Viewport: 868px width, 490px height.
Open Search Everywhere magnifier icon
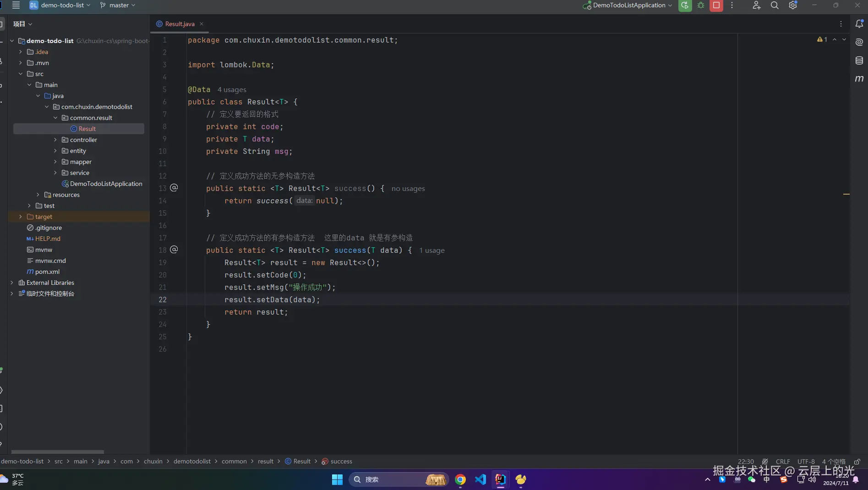tap(774, 5)
